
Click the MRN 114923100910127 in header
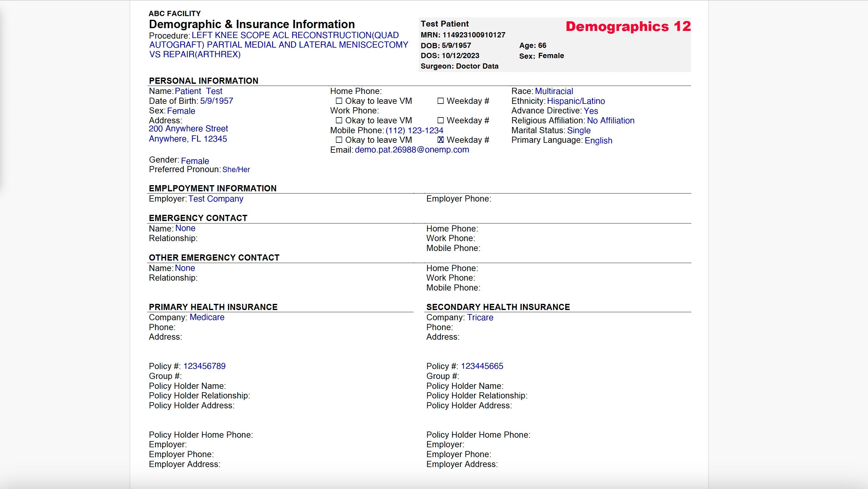coord(463,35)
